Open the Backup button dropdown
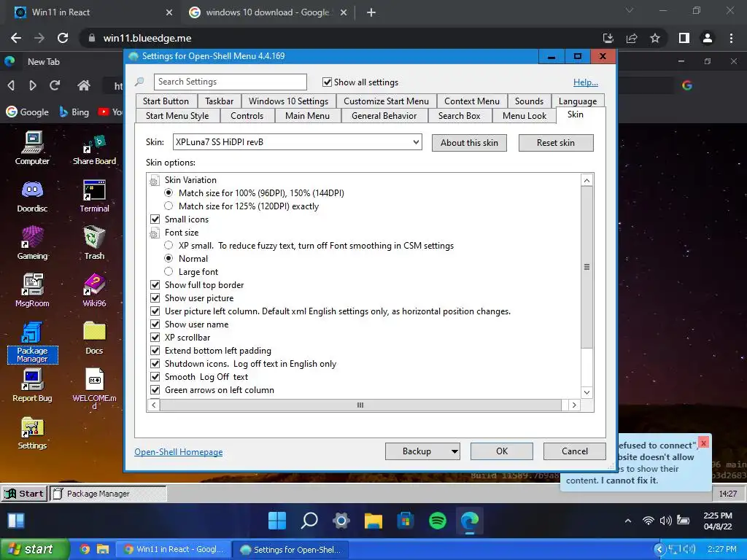 (x=454, y=451)
